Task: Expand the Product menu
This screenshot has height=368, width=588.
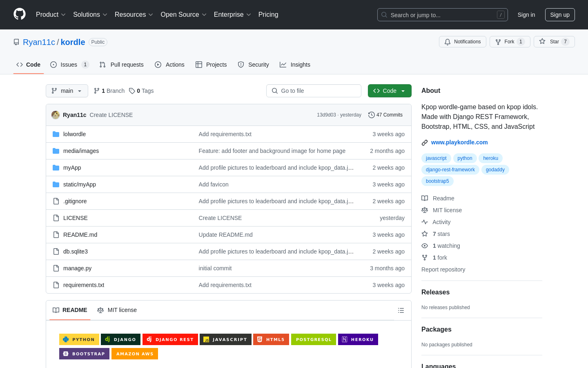Action: point(51,15)
